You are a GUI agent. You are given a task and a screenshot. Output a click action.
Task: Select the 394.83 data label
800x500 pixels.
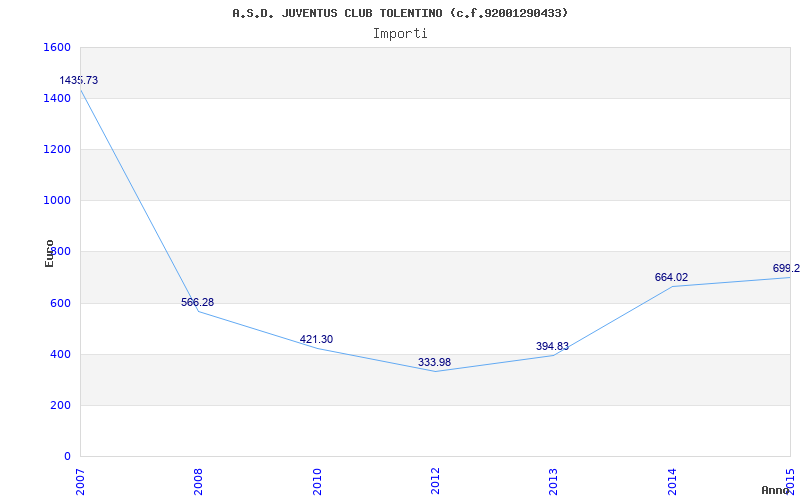coord(553,346)
